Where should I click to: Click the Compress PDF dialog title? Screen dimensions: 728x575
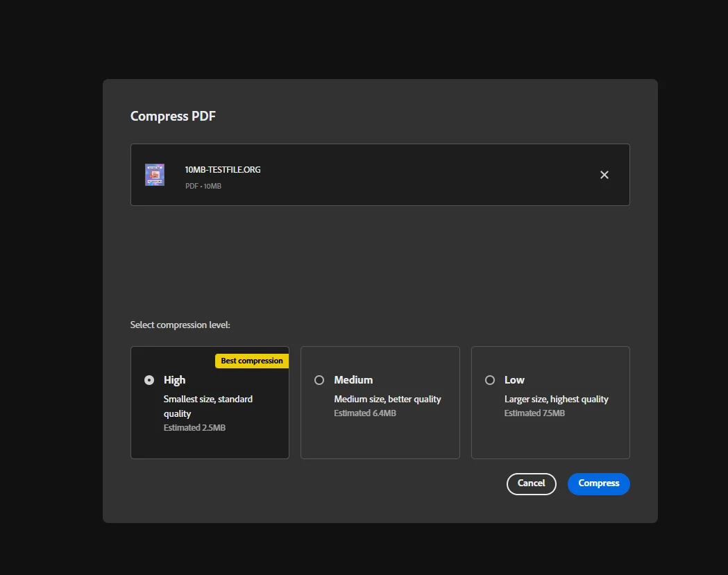(173, 116)
